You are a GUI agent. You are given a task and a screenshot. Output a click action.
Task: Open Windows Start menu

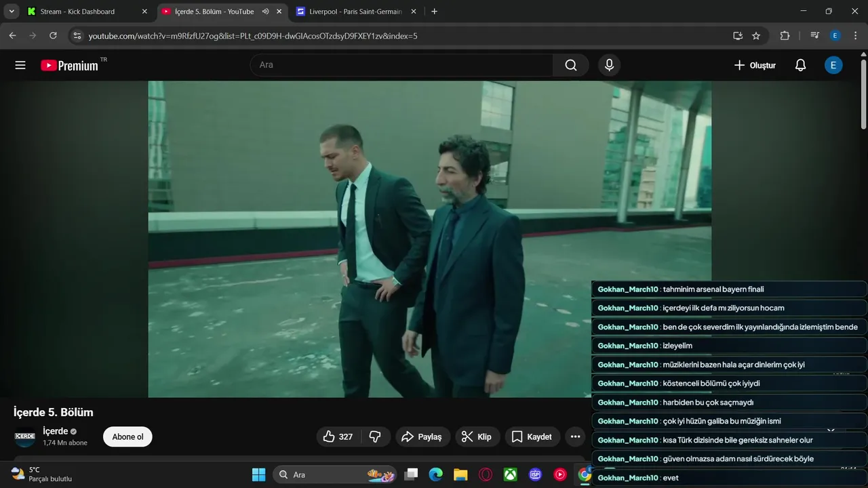pyautogui.click(x=258, y=474)
